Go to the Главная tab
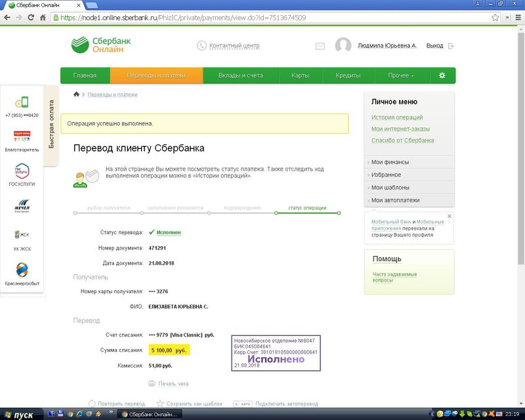Viewport: 525px width, 420px height. 85,75
